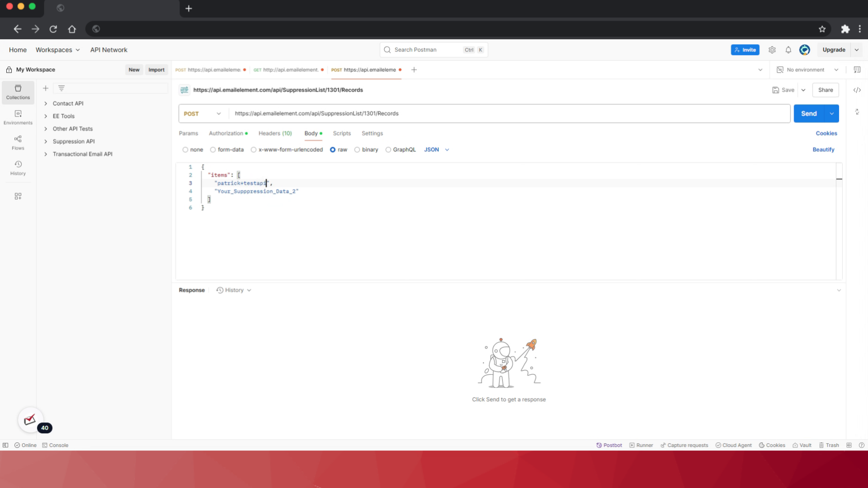Click the Import button
Viewport: 868px width, 488px height.
coord(156,70)
